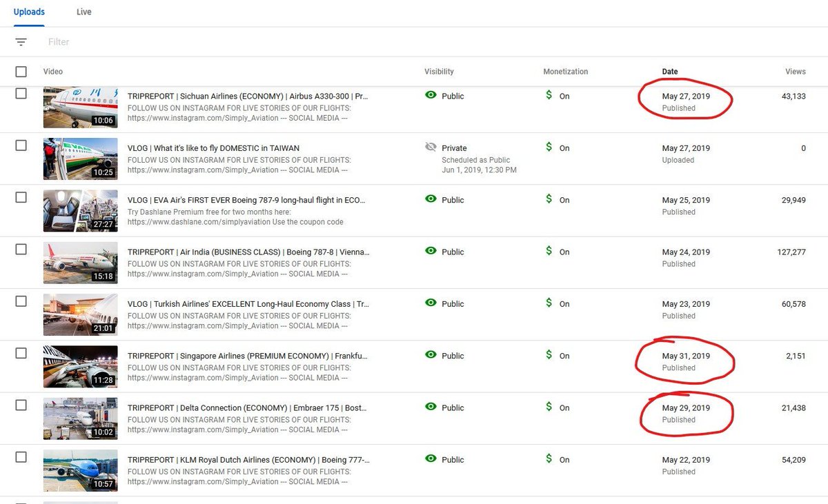
Task: Select the Singapore Airlines Premium Economy checkbox
Action: coord(21,353)
